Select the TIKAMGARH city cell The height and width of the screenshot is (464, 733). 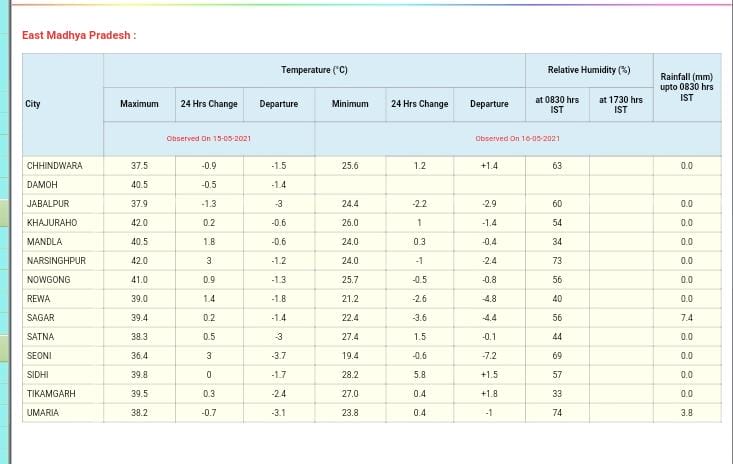51,394
